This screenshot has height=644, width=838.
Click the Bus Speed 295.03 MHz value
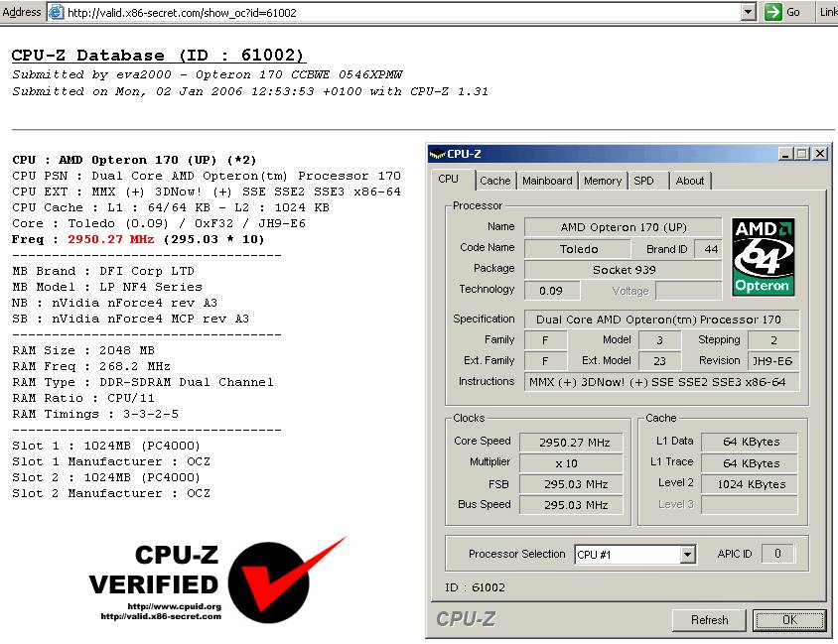click(x=571, y=505)
